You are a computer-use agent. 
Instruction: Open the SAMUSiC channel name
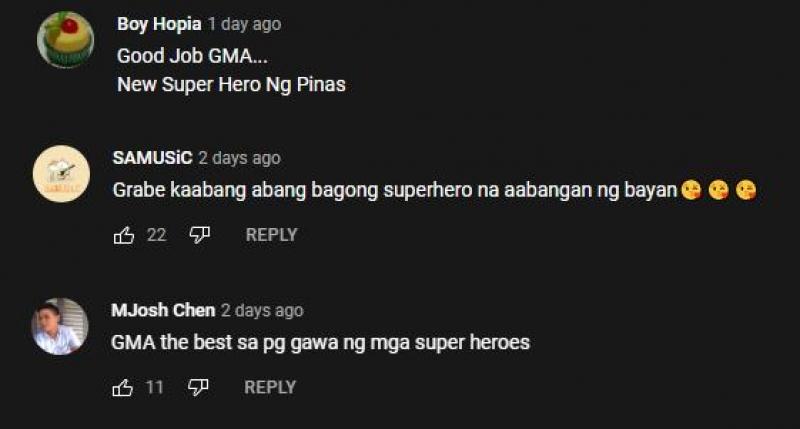[153, 158]
